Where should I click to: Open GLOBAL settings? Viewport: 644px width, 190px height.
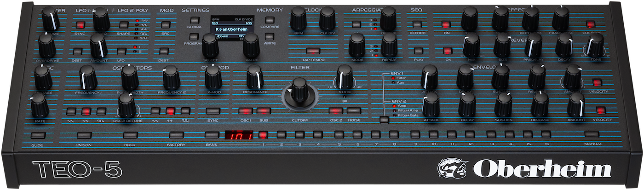[x=195, y=20]
